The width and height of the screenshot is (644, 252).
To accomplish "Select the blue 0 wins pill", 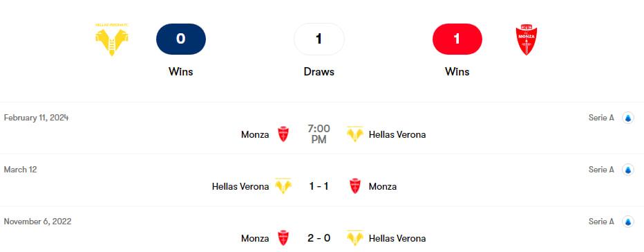I will (181, 39).
